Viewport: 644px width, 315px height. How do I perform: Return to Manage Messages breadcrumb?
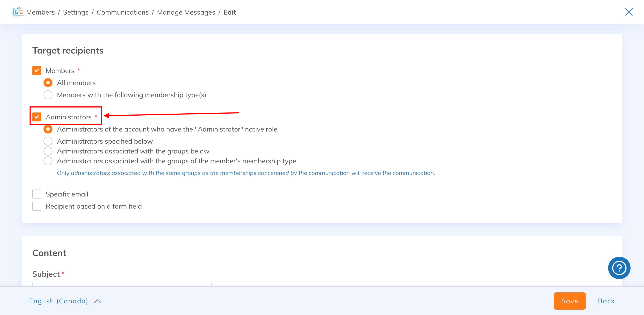click(x=186, y=12)
